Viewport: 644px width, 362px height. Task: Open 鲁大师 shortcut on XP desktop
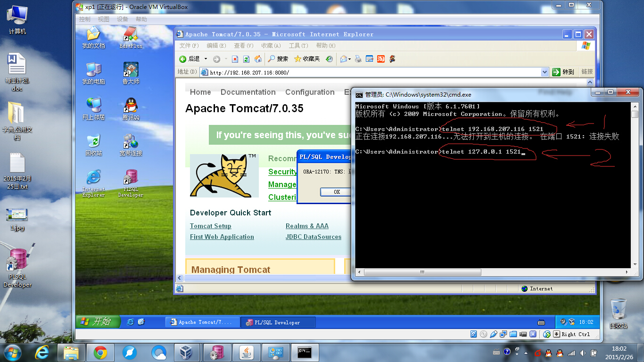pyautogui.click(x=131, y=73)
